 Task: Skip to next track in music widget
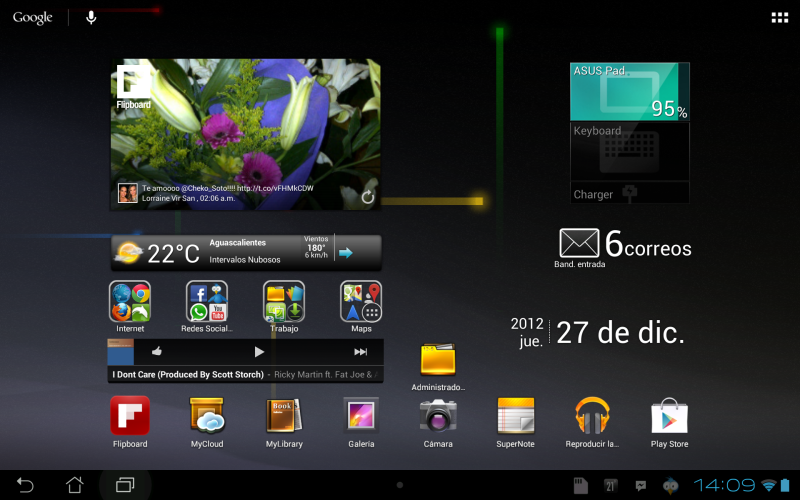coord(360,352)
